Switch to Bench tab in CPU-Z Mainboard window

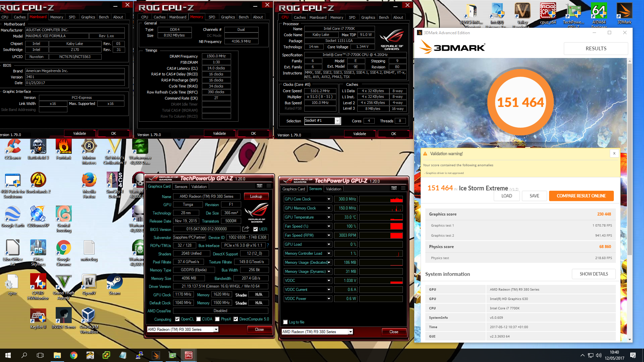(104, 17)
